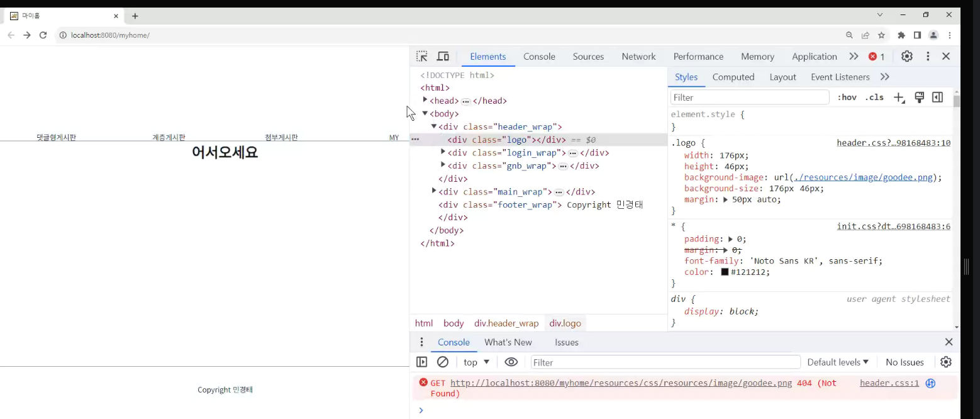
Task: Reload the page in browser toolbar
Action: (x=43, y=35)
